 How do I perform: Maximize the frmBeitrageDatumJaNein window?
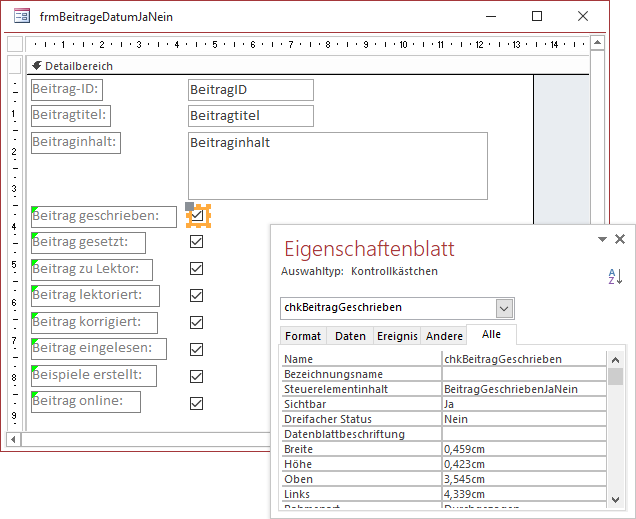pyautogui.click(x=537, y=16)
